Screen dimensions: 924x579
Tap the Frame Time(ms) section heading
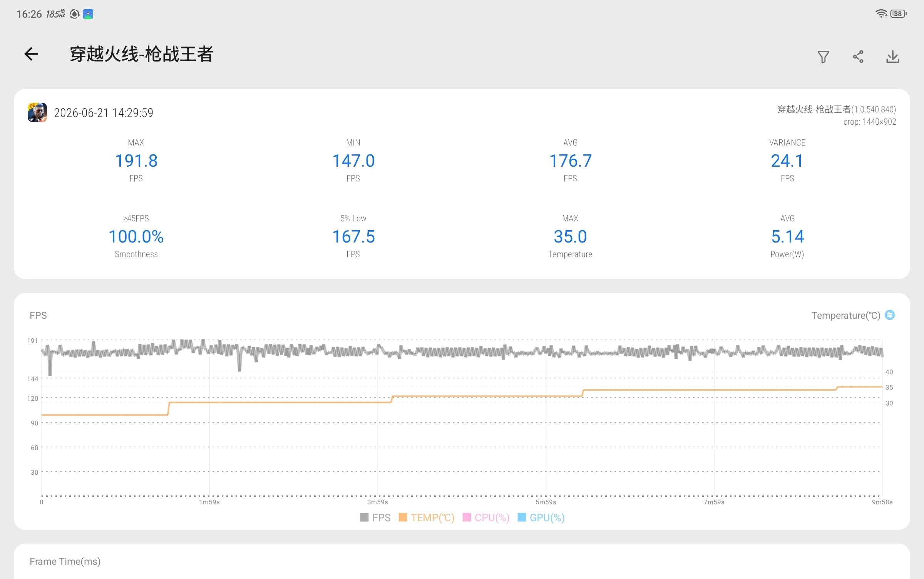click(x=65, y=562)
